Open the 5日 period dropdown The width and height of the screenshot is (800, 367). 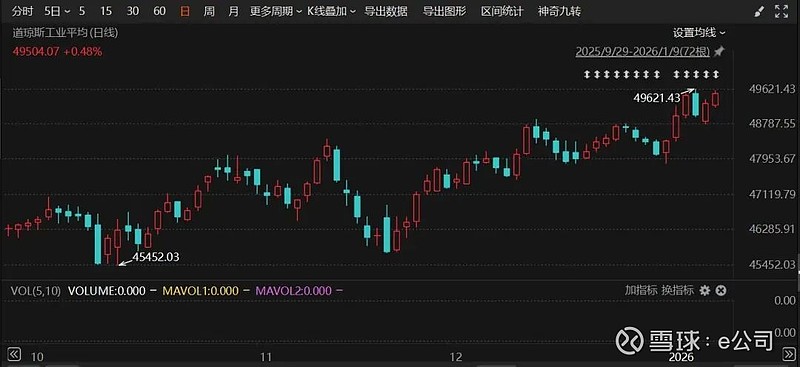click(x=57, y=11)
